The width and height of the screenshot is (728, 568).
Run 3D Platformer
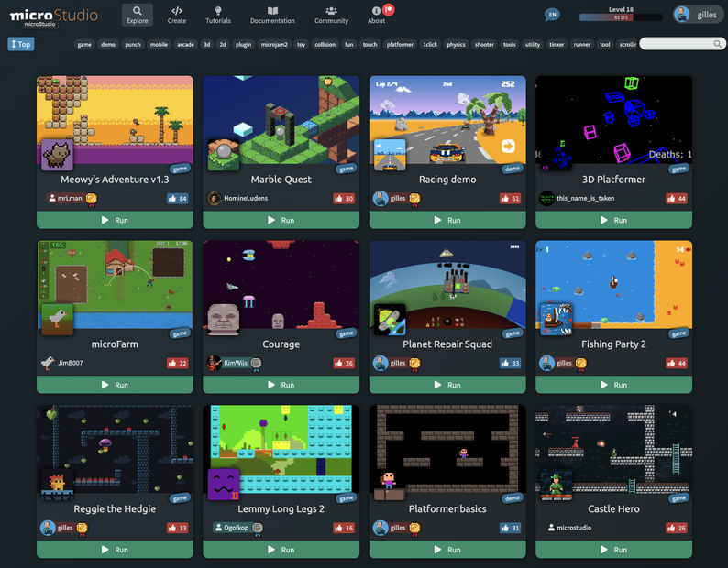[613, 220]
